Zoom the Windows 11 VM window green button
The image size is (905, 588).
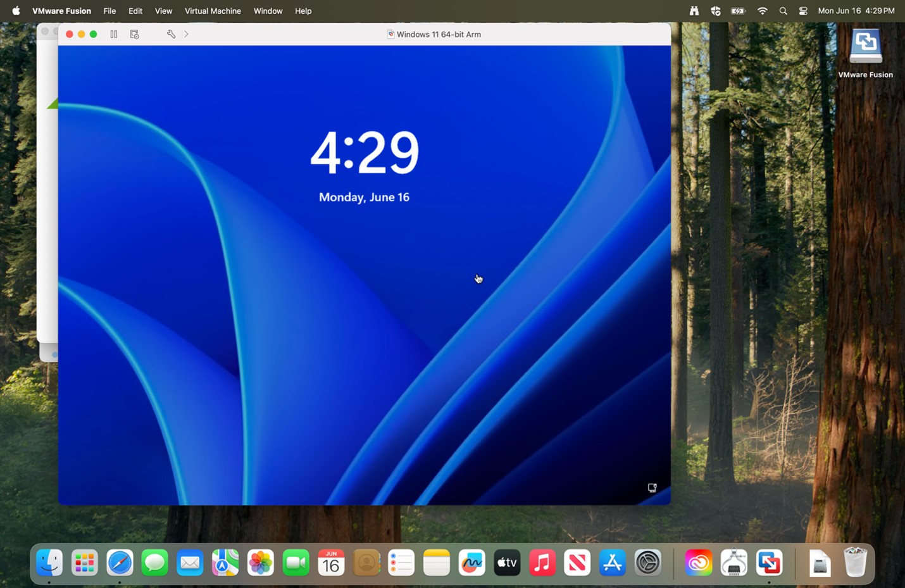click(94, 34)
